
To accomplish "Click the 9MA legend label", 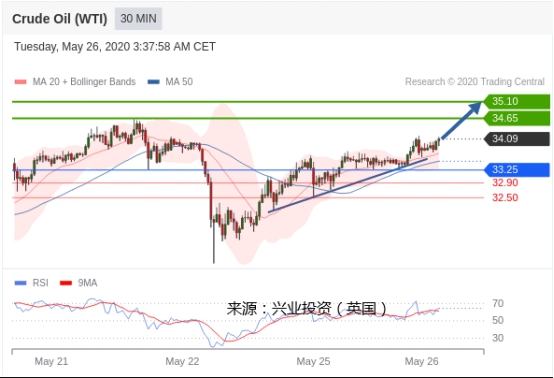I will (x=87, y=283).
